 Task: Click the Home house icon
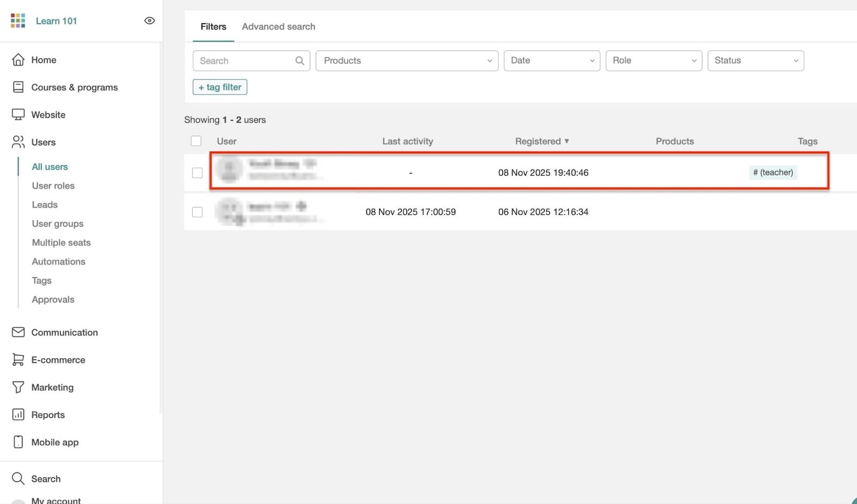[x=18, y=60]
